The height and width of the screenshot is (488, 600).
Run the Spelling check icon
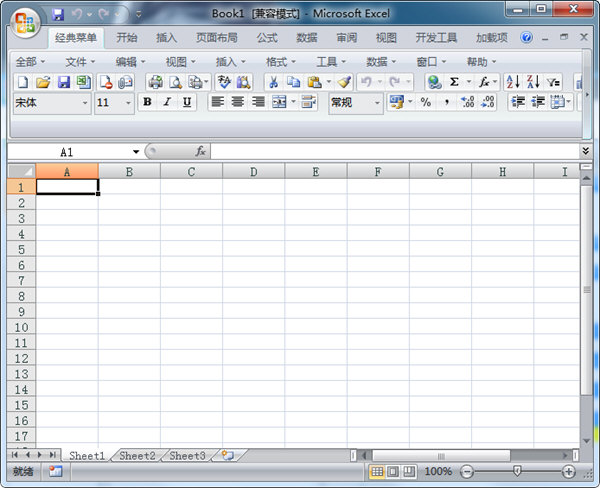[224, 82]
